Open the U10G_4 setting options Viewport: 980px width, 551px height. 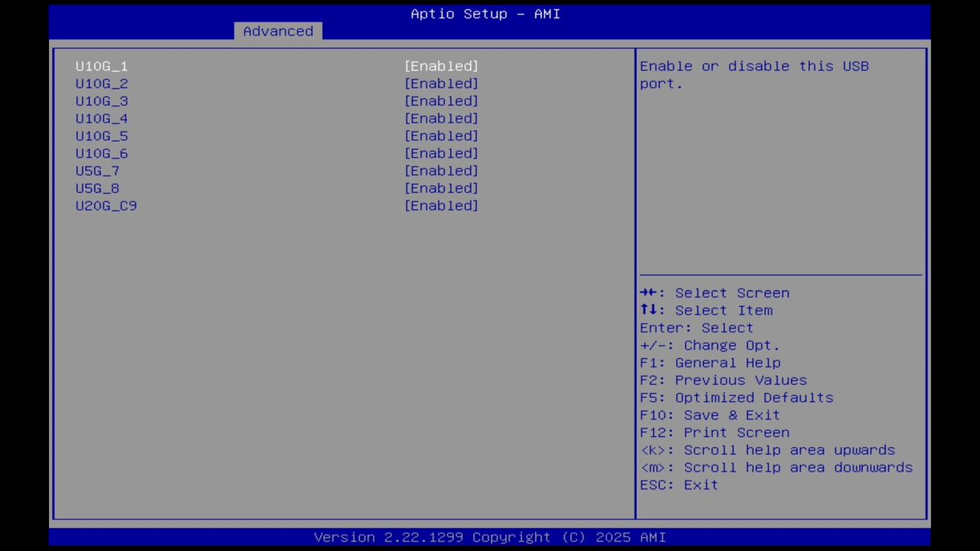click(x=441, y=118)
